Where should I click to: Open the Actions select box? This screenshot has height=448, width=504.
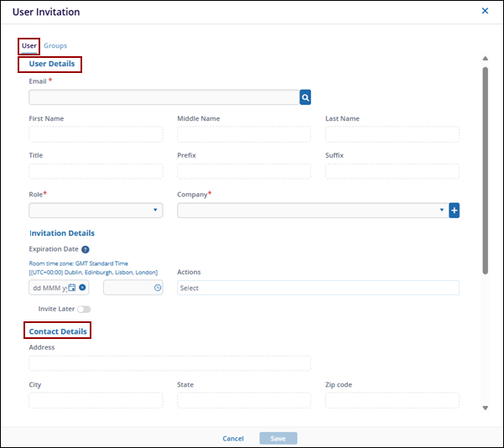click(318, 288)
